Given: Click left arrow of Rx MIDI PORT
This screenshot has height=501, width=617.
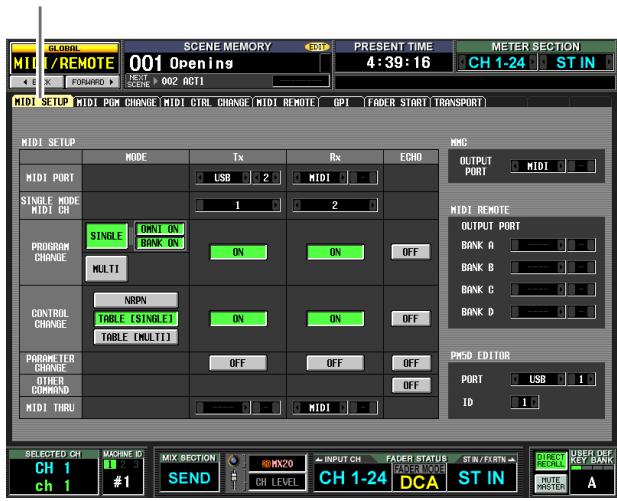Looking at the screenshot, I should pyautogui.click(x=297, y=177).
